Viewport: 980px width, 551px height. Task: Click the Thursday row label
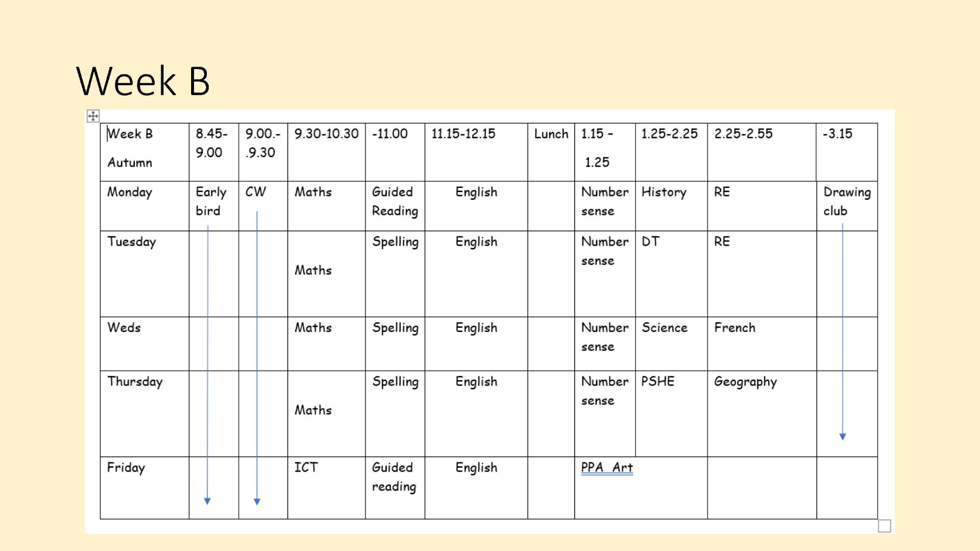click(x=135, y=382)
